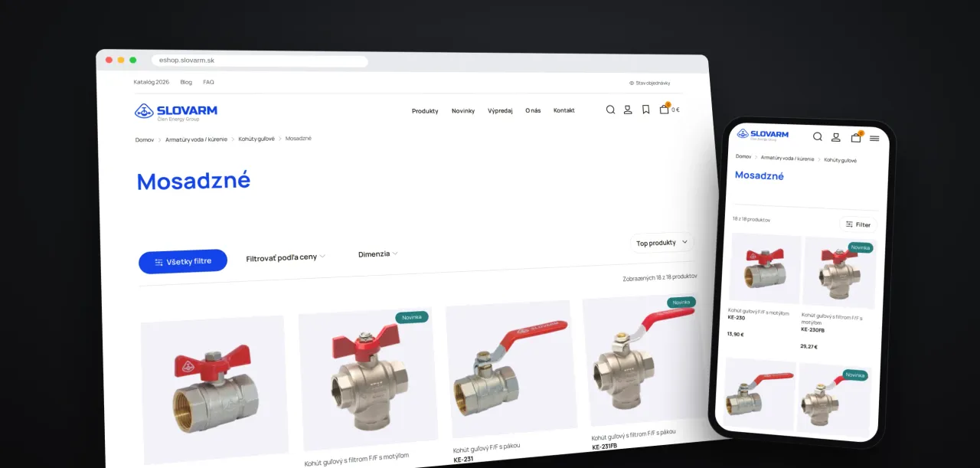Open O nás menu item

tap(533, 110)
